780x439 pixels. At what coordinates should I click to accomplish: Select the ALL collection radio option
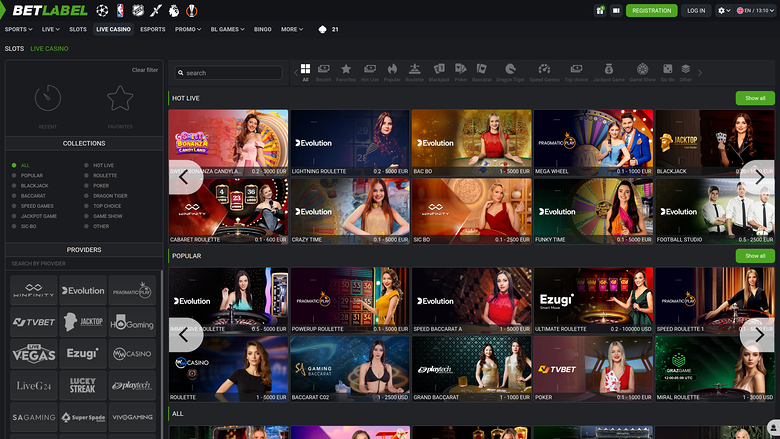[x=20, y=165]
